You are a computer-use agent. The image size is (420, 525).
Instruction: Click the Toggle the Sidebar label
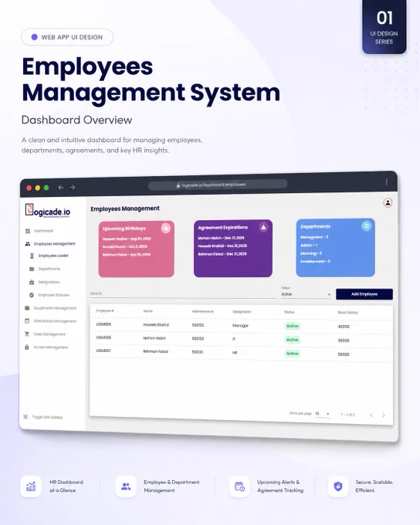(48, 417)
